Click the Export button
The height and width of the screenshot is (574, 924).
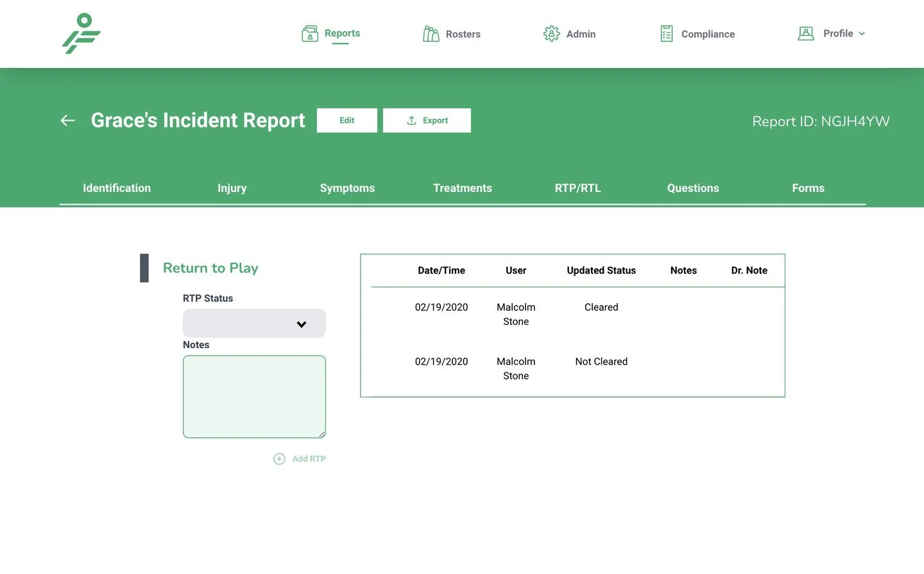427,120
